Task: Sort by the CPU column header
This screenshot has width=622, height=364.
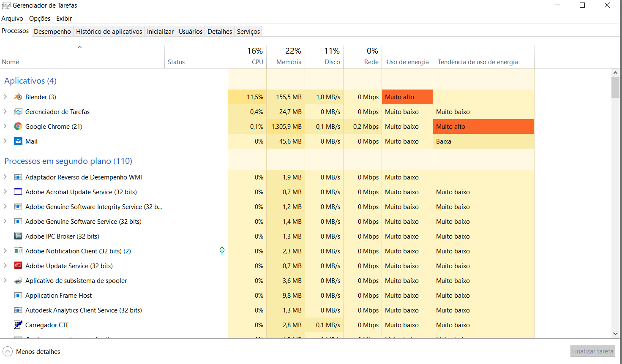Action: (247, 57)
